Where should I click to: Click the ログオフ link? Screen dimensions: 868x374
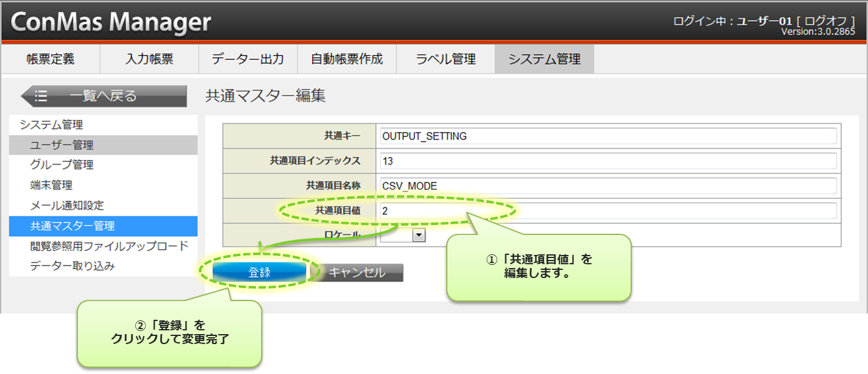826,21
